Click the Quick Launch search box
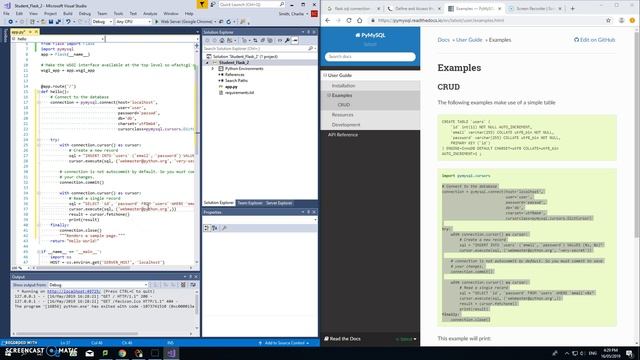The height and width of the screenshot is (360, 640). pos(251,4)
